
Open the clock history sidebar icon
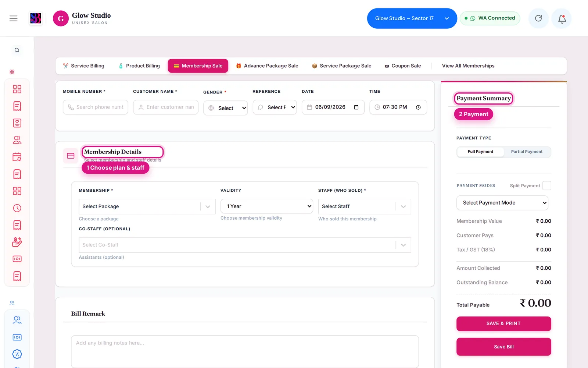pos(17,208)
